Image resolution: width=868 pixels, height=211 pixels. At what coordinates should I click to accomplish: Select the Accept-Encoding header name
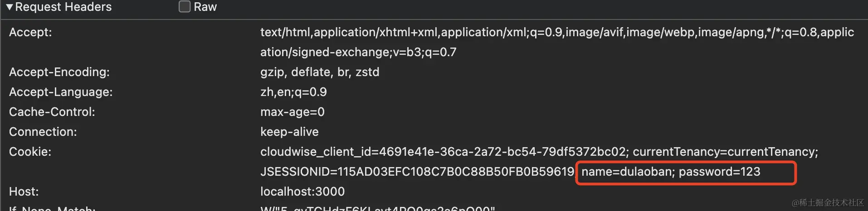[59, 72]
